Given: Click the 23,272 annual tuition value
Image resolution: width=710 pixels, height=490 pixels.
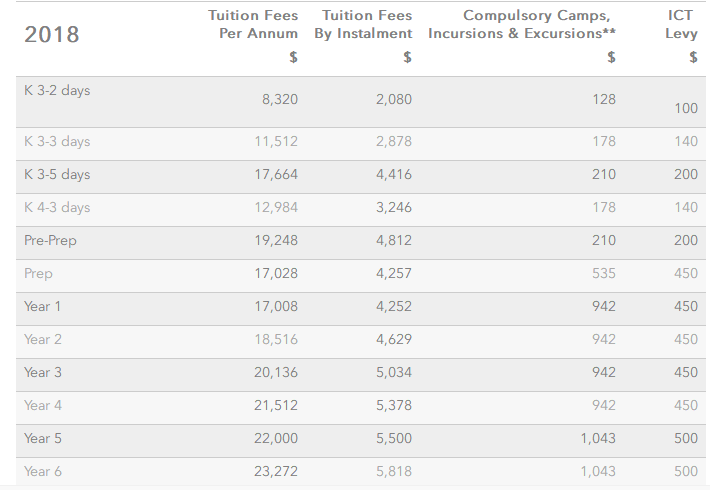Looking at the screenshot, I should point(277,472).
